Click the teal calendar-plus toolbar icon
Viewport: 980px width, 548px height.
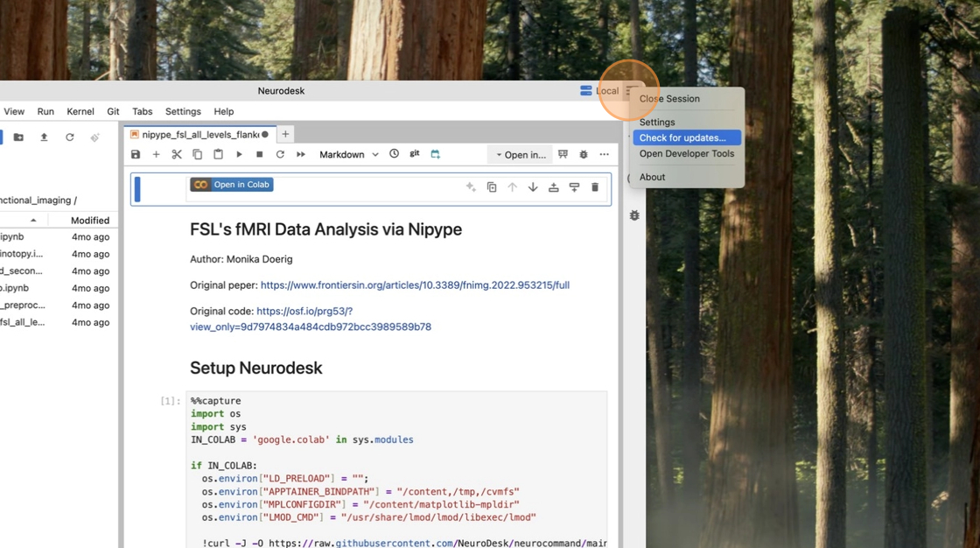click(436, 154)
